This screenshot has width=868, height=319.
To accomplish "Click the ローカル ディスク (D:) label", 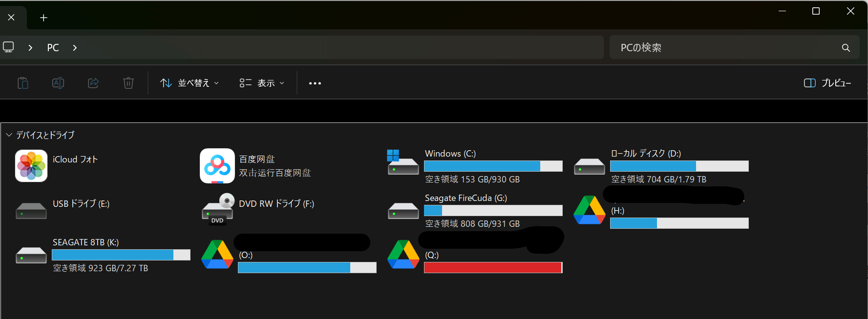I will 646,154.
